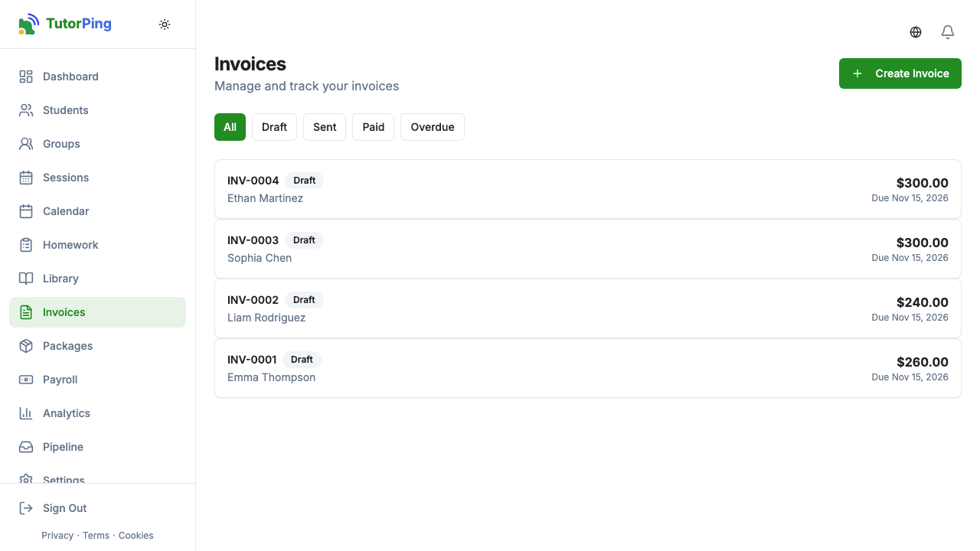Filter invoices by Overdue
This screenshot has height=551, width=980.
[x=433, y=127]
